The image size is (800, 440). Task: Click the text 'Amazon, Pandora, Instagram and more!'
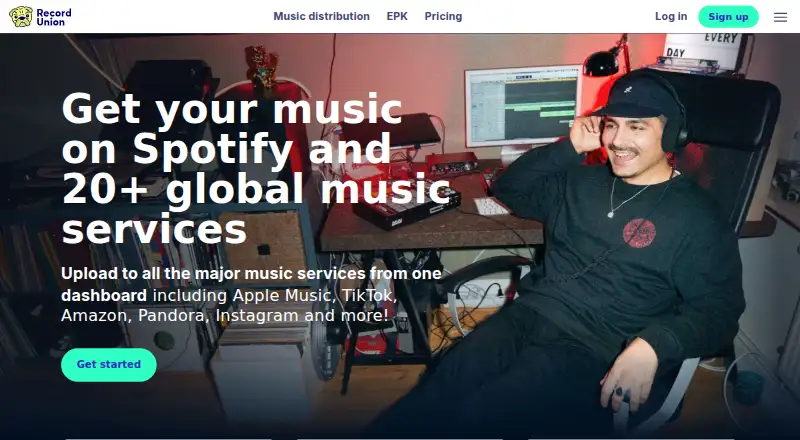224,315
